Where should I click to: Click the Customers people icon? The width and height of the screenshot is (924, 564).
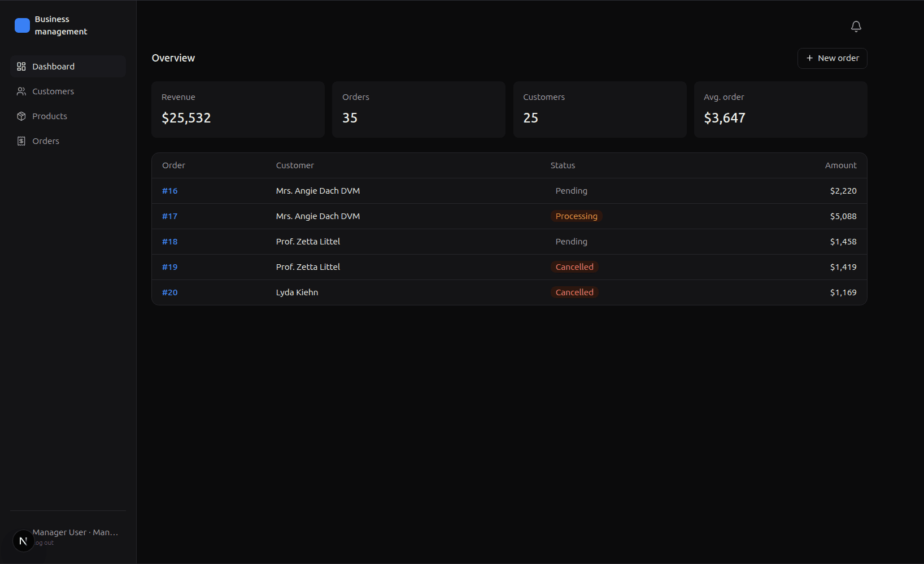(21, 91)
